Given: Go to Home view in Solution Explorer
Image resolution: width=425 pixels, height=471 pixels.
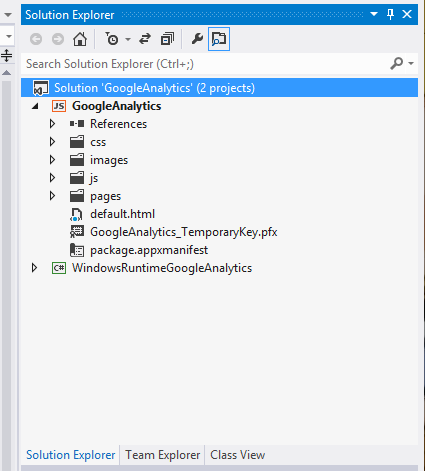Looking at the screenshot, I should click(80, 39).
